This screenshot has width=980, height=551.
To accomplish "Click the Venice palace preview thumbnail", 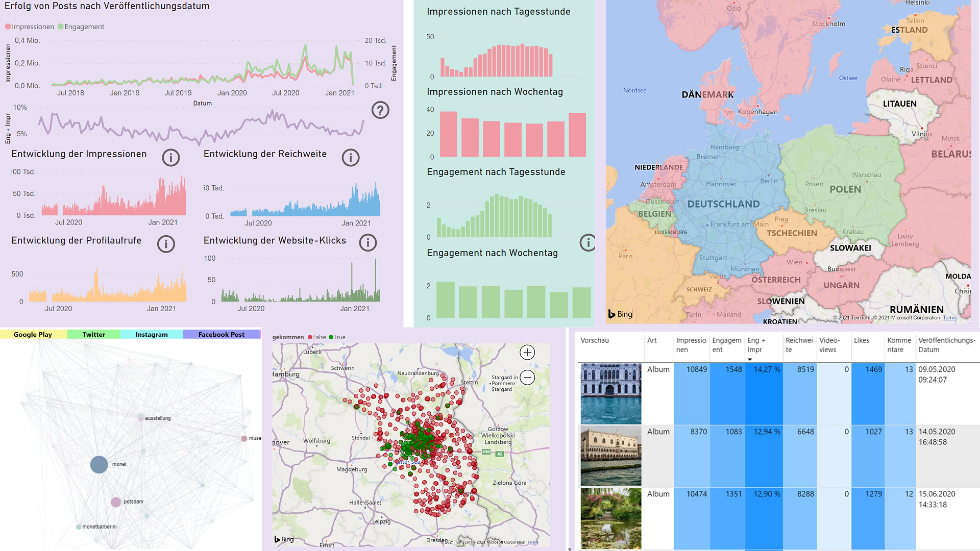I will tap(610, 393).
